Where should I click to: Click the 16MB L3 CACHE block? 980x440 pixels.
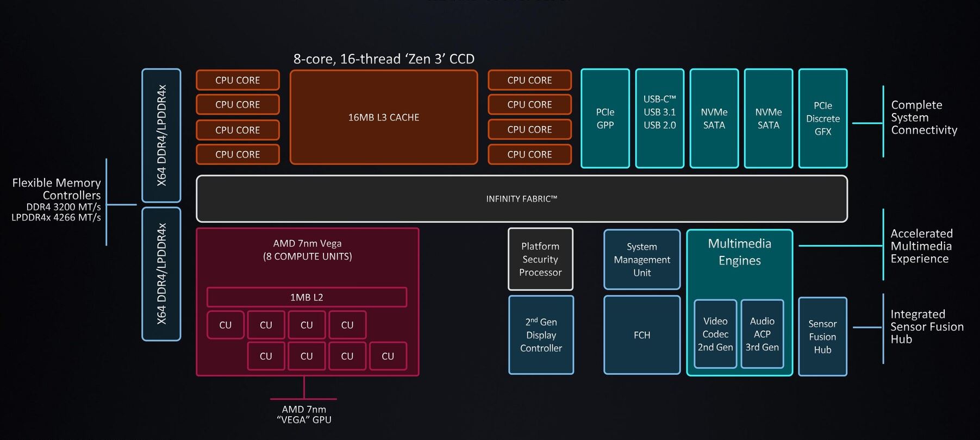(384, 117)
